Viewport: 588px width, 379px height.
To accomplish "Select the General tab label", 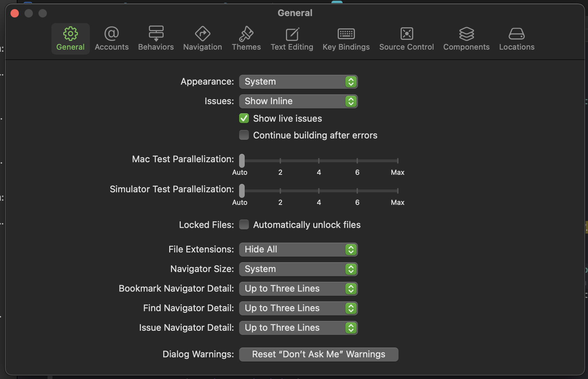I will click(x=70, y=47).
